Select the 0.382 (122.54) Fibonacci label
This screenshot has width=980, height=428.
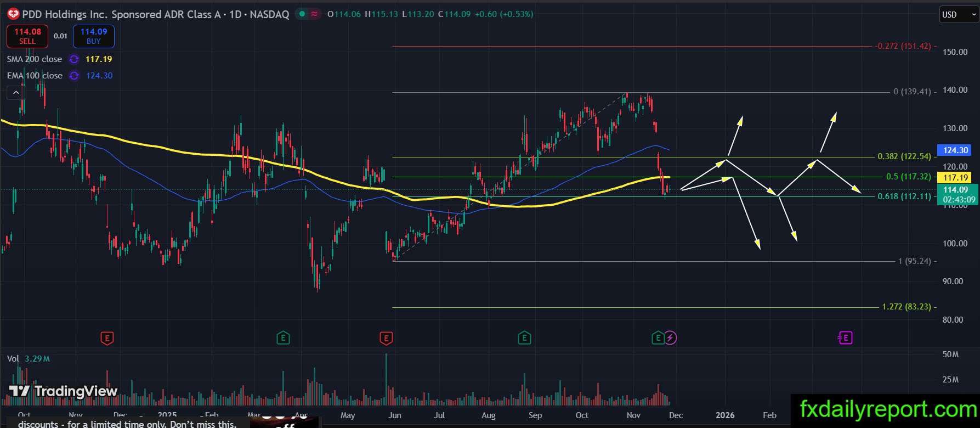tap(904, 156)
